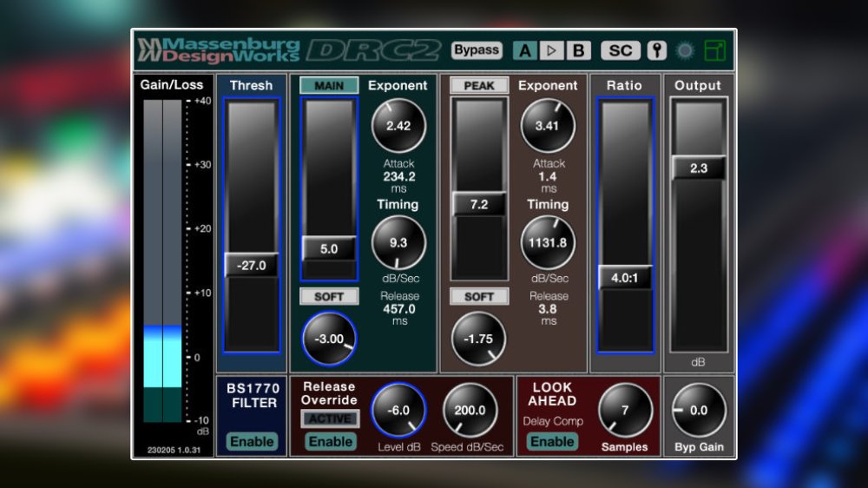This screenshot has width=868, height=488.
Task: Select preset slot B
Action: tap(578, 50)
